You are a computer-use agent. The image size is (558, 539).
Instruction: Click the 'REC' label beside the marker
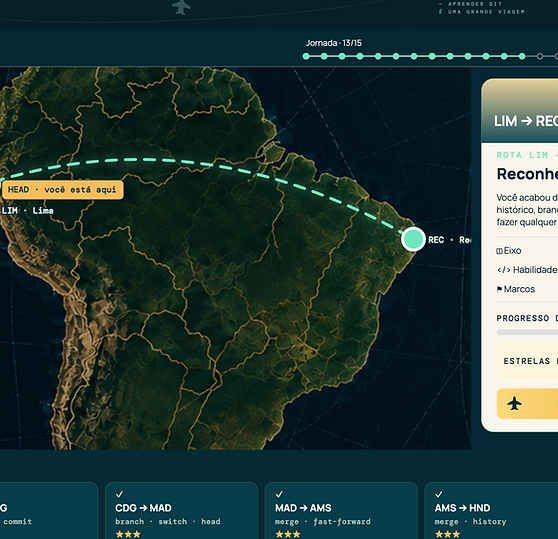[x=436, y=240]
